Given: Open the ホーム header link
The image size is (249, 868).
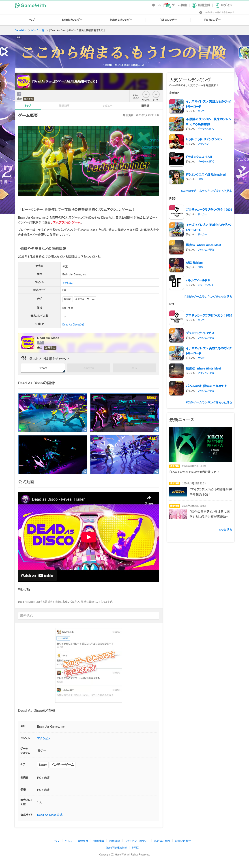Looking at the screenshot, I should tap(156, 5).
